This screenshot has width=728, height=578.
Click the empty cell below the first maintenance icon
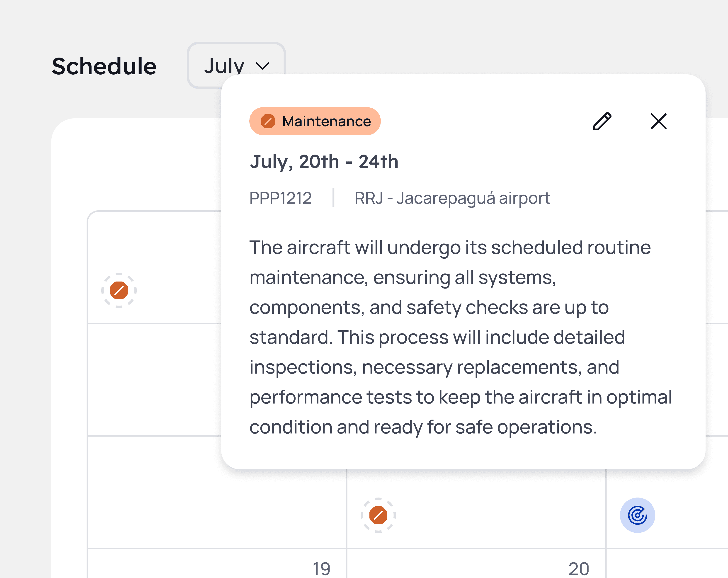tap(154, 379)
